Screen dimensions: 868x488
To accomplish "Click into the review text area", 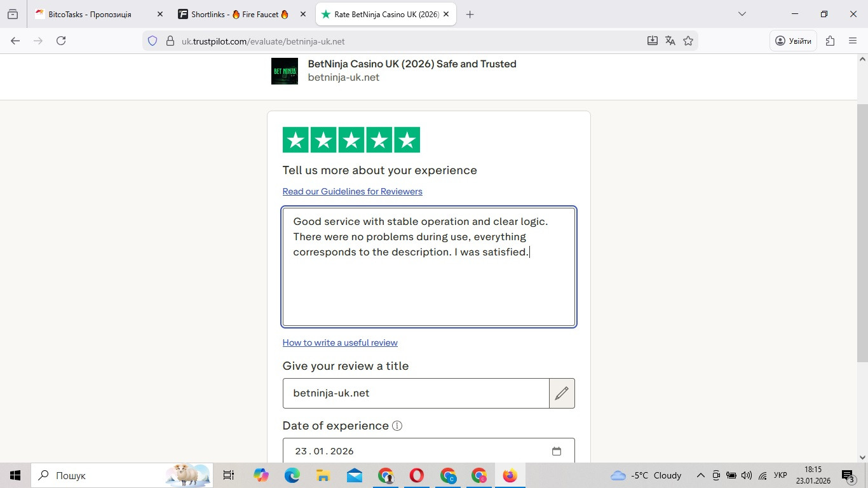I will pos(429,267).
